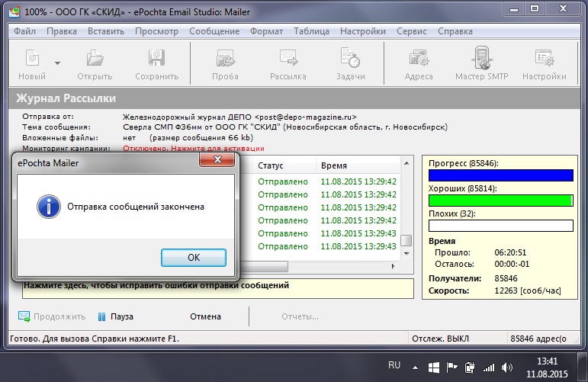Open the Справка menu
Screen dimensions: 588x382
coord(455,31)
